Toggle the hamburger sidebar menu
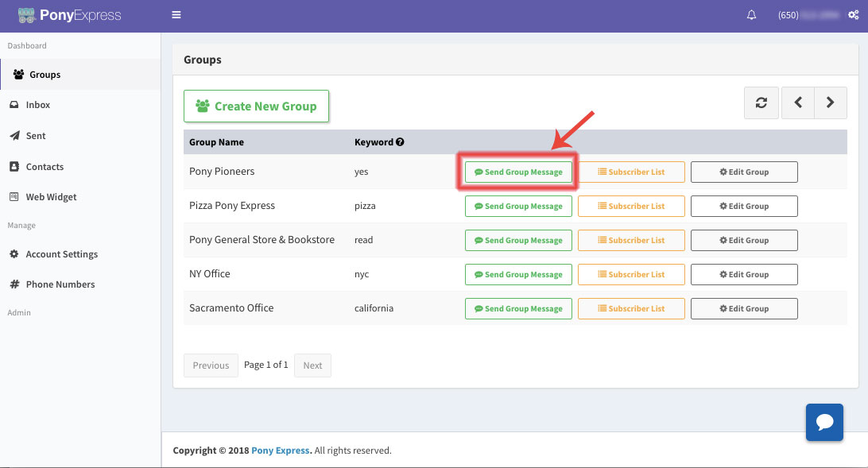Viewport: 868px width, 468px height. pos(176,15)
